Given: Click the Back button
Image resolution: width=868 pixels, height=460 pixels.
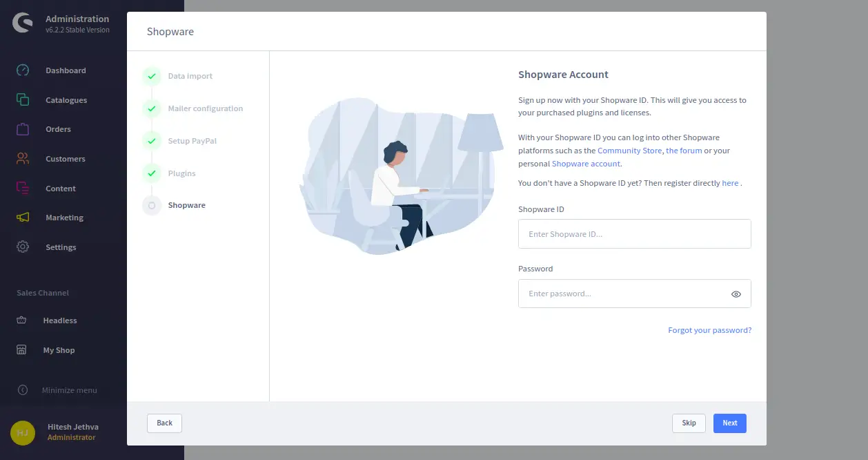Looking at the screenshot, I should [164, 423].
